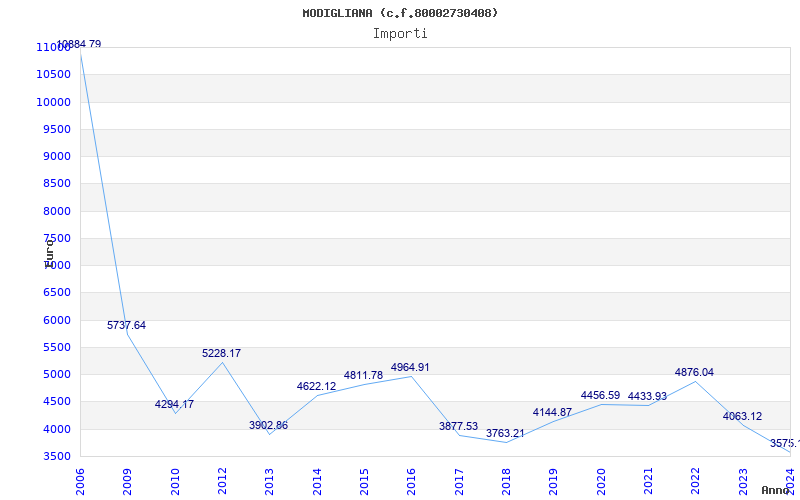Select the x-axis year 2017

459,482
